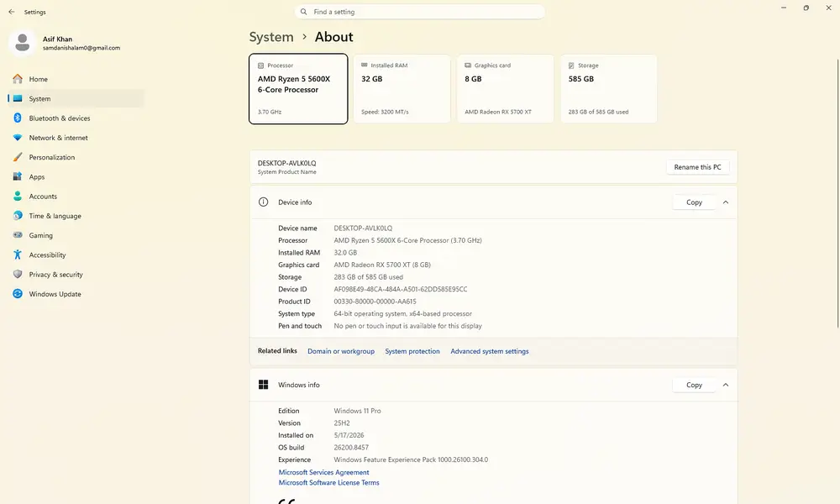
Task: Click the Home house icon
Action: 18,79
